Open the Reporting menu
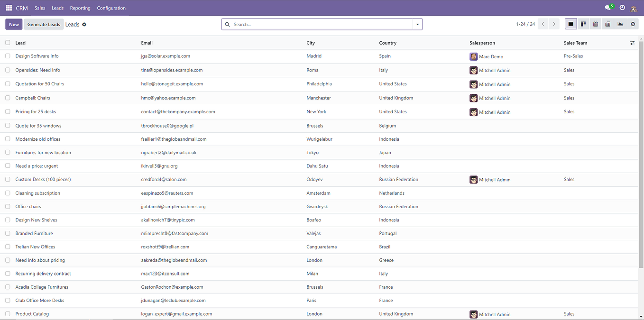This screenshot has width=644, height=320. (80, 8)
